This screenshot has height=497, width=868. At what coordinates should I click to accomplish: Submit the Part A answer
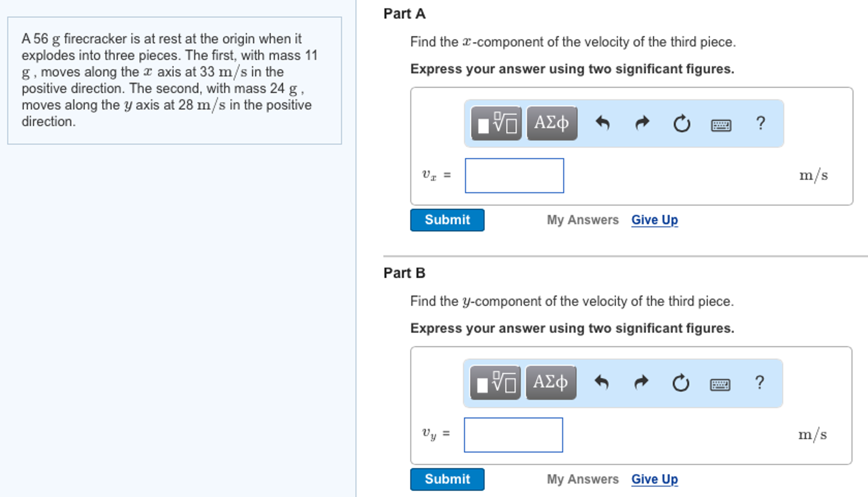pyautogui.click(x=447, y=220)
